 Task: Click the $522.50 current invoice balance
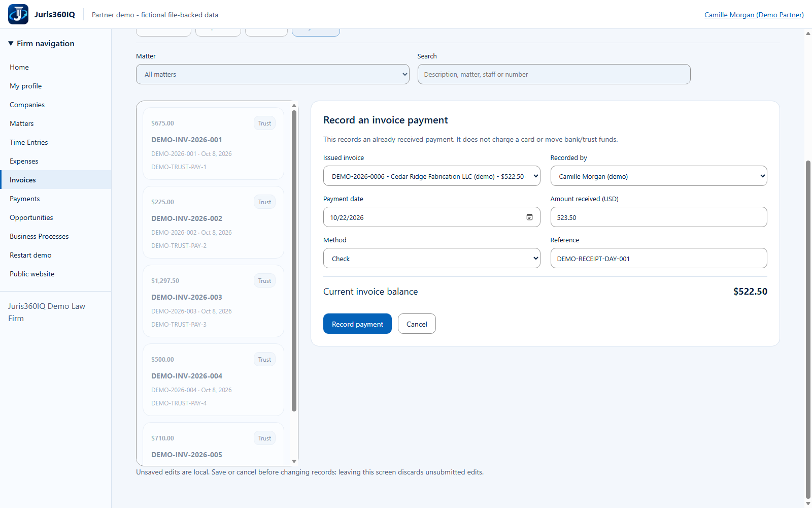pyautogui.click(x=750, y=292)
